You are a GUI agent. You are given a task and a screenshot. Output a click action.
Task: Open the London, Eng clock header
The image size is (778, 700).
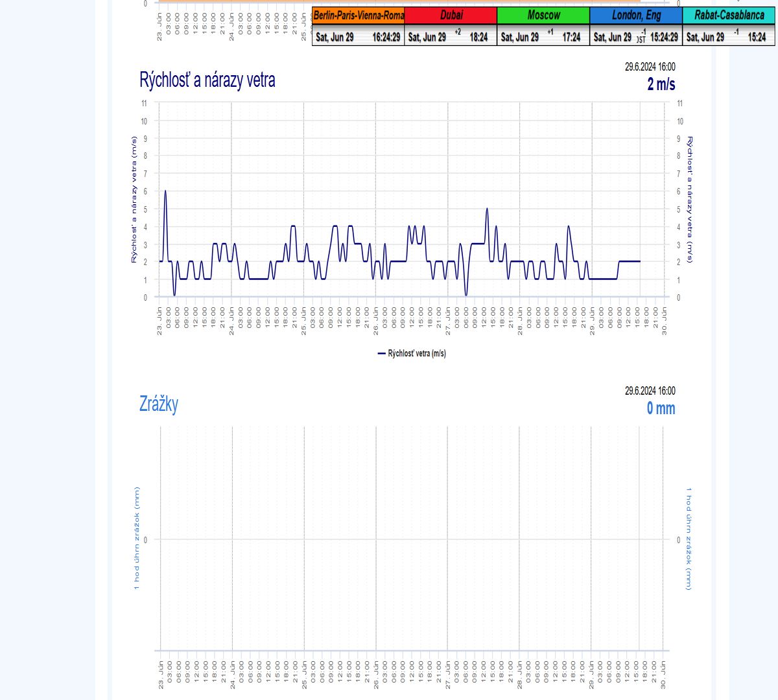pos(636,16)
